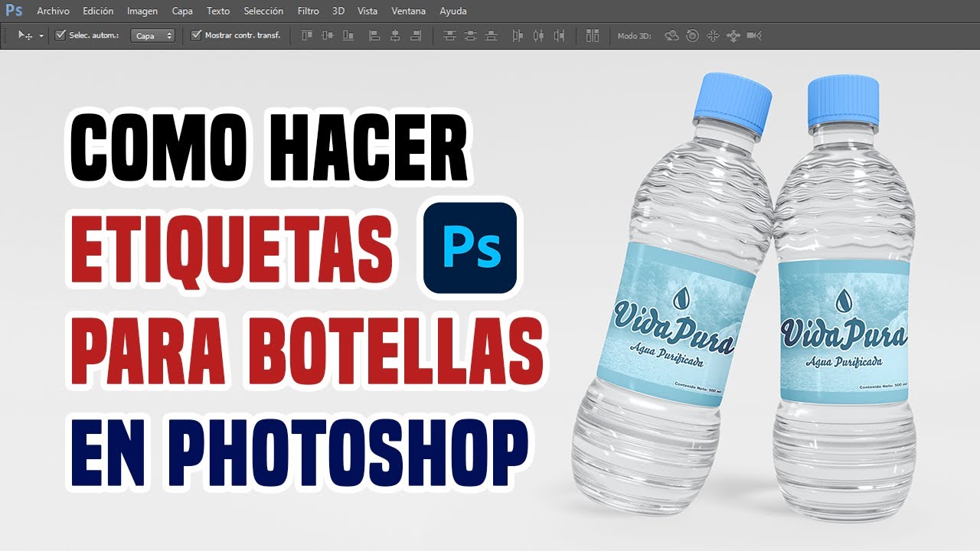This screenshot has height=551, width=980.
Task: Click the Align right edges icon
Action: (x=416, y=35)
